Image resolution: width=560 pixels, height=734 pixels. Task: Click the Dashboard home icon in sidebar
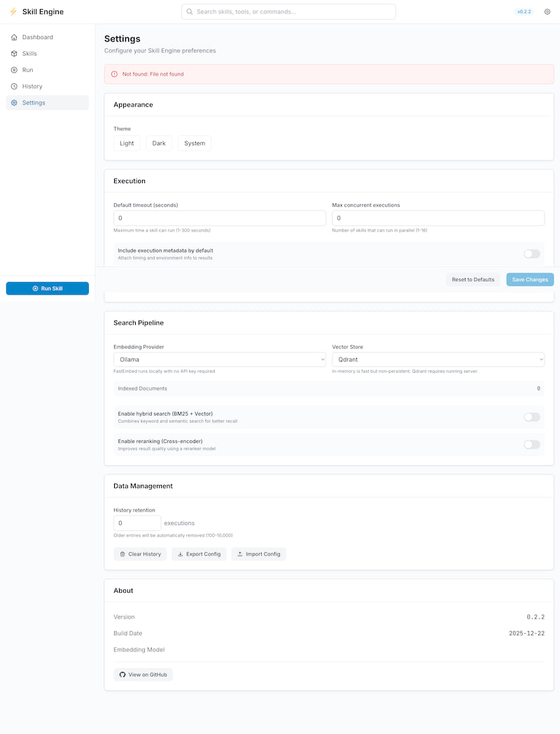point(15,37)
